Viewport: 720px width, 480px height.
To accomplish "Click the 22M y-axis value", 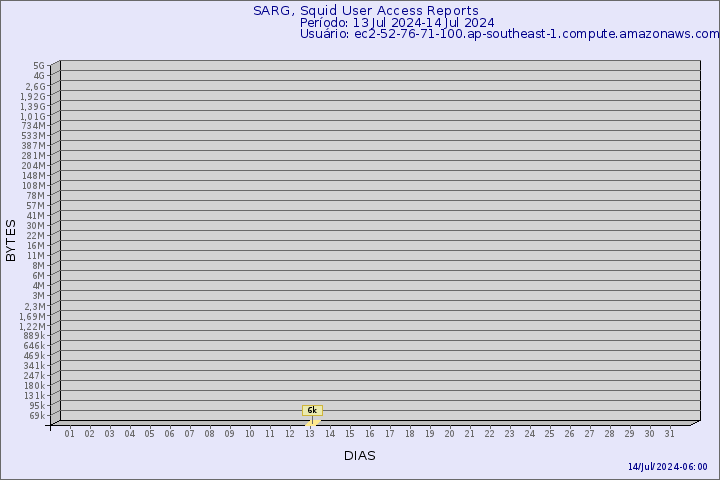I will coord(35,236).
